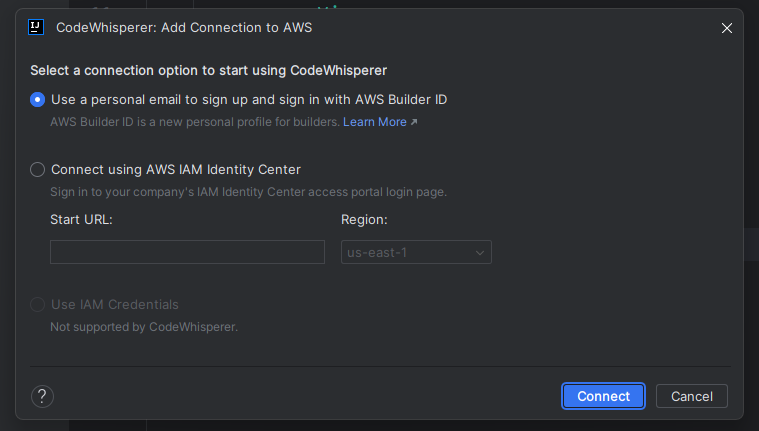This screenshot has height=431, width=759.
Task: Click the Connect button
Action: (x=603, y=396)
